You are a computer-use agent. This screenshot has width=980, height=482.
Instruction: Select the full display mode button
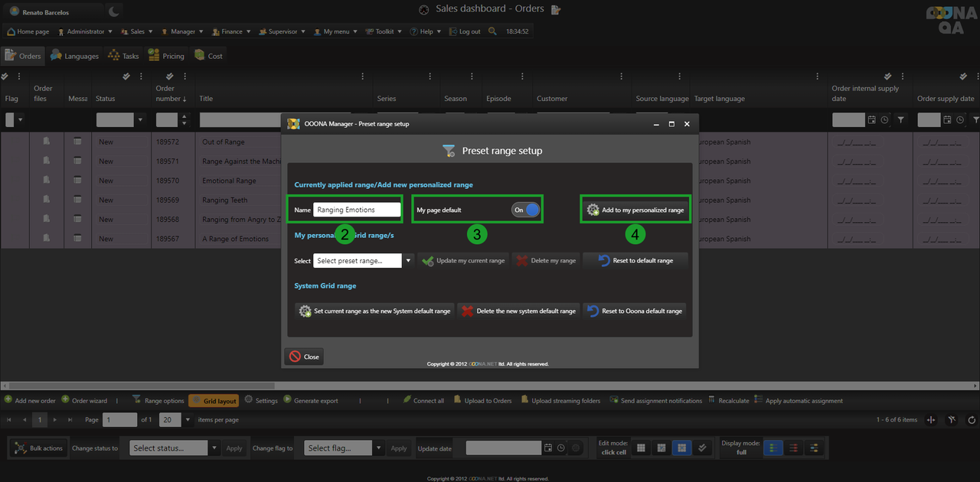[773, 448]
